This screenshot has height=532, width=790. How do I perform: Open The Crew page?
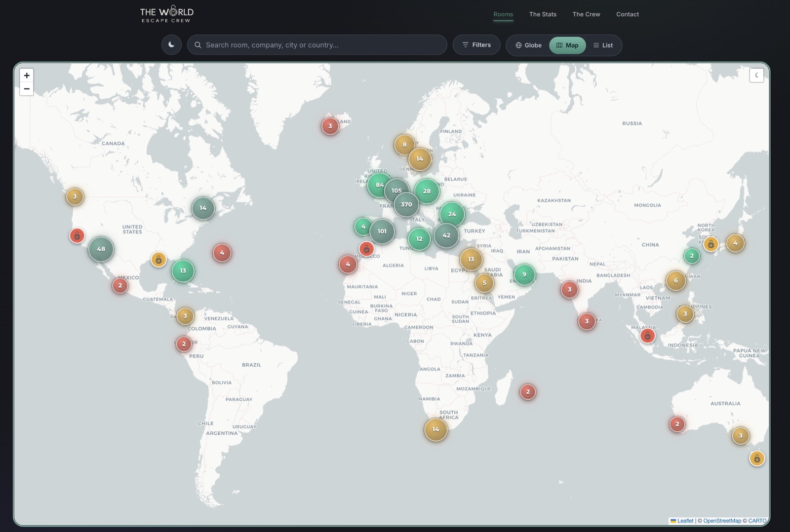(x=586, y=14)
